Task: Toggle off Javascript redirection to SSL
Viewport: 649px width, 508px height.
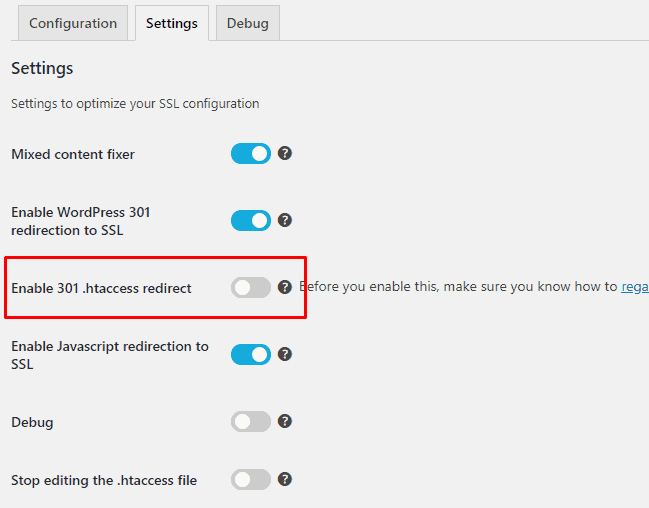Action: coord(251,354)
